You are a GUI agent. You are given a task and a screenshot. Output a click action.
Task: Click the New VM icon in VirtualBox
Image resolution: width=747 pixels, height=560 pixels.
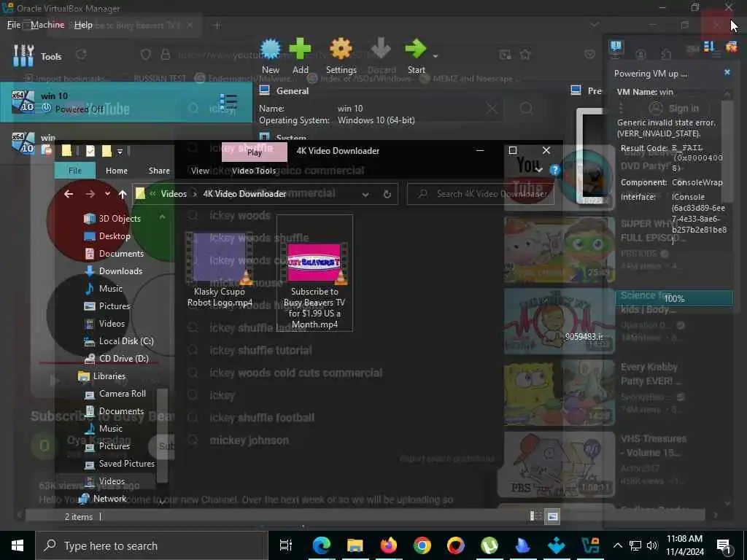(x=271, y=49)
